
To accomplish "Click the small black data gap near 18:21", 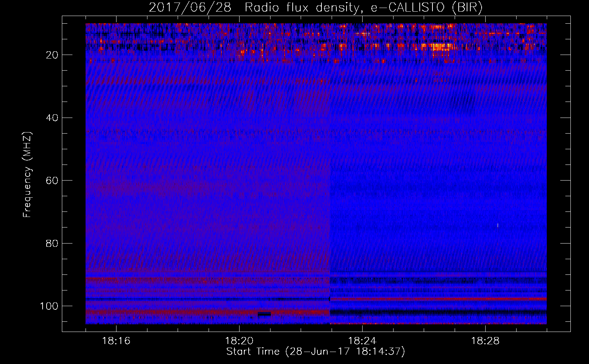I will (264, 314).
